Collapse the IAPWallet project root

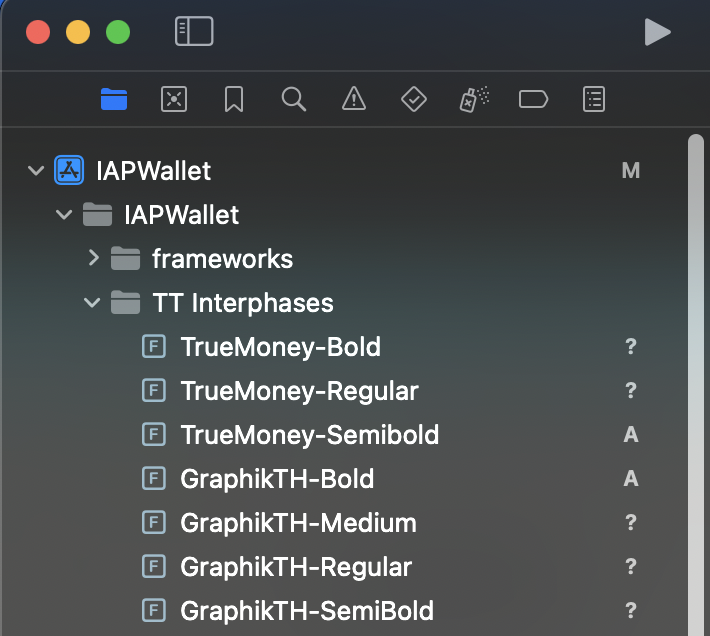(x=36, y=171)
